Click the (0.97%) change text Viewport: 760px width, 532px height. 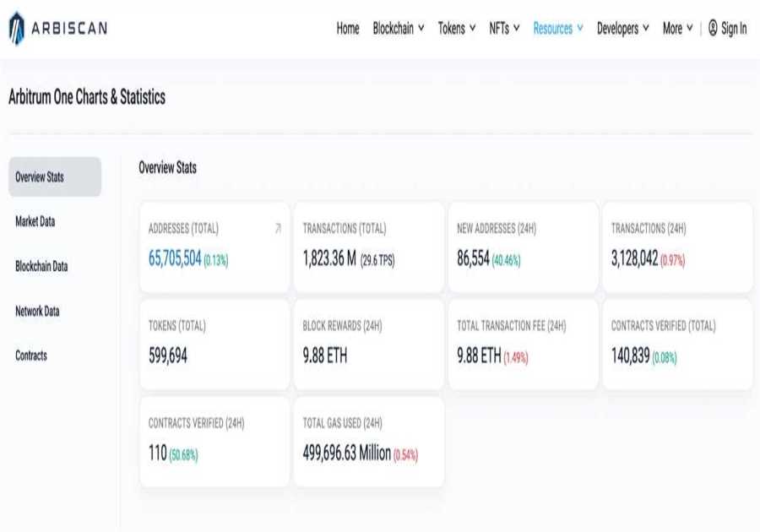[x=672, y=261]
